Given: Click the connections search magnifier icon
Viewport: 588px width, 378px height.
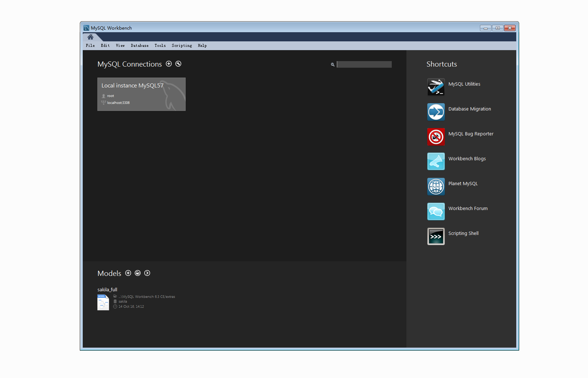Looking at the screenshot, I should [x=332, y=64].
